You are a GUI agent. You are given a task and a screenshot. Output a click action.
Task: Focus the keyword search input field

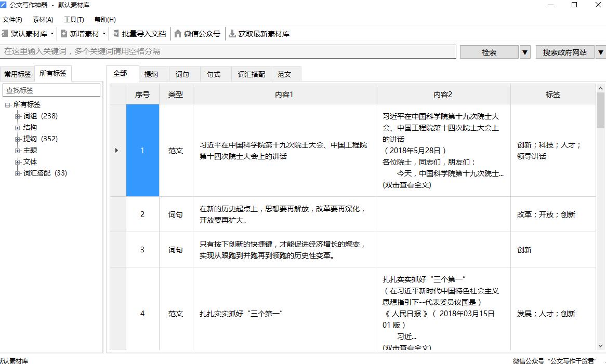[x=229, y=51]
